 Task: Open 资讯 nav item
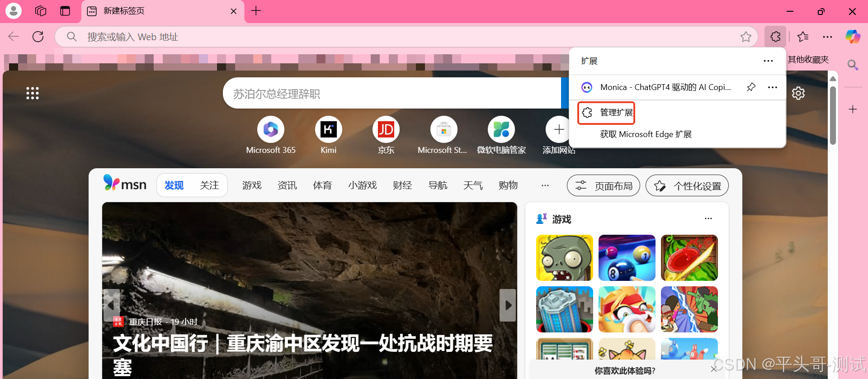(x=287, y=185)
